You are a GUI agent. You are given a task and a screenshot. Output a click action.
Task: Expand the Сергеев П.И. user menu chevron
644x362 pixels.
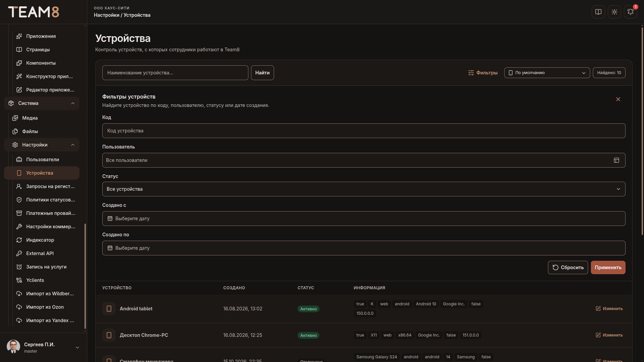(77, 348)
